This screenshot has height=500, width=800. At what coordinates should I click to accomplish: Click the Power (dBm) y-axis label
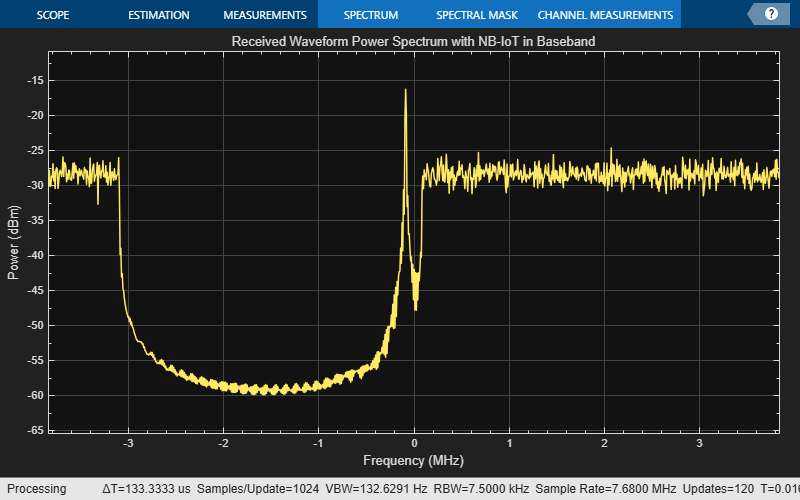pos(13,240)
